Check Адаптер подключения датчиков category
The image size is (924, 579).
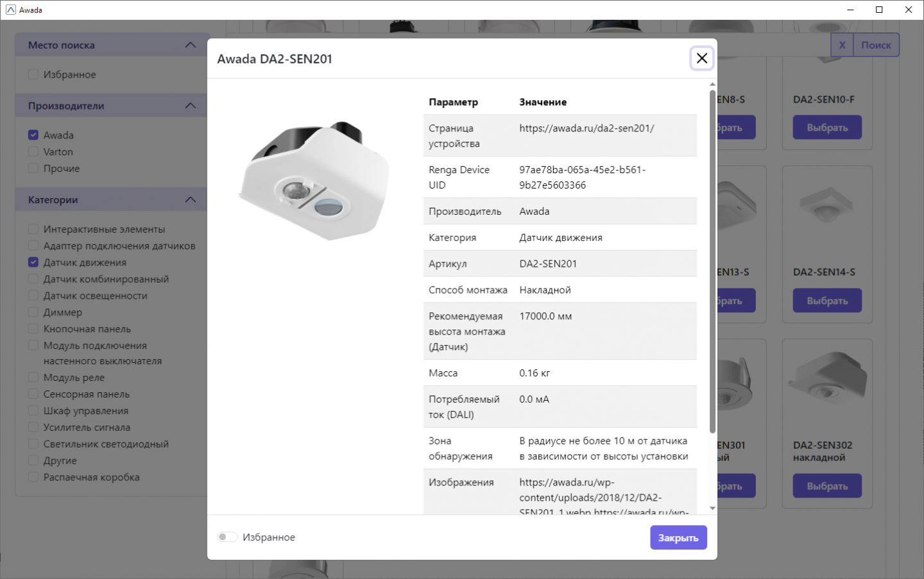pyautogui.click(x=33, y=246)
